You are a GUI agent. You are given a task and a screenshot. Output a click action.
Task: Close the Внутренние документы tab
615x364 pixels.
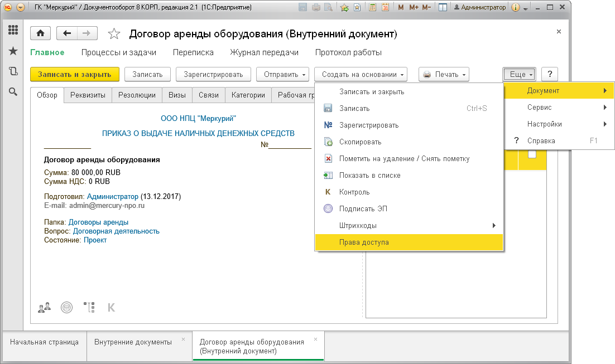click(183, 339)
